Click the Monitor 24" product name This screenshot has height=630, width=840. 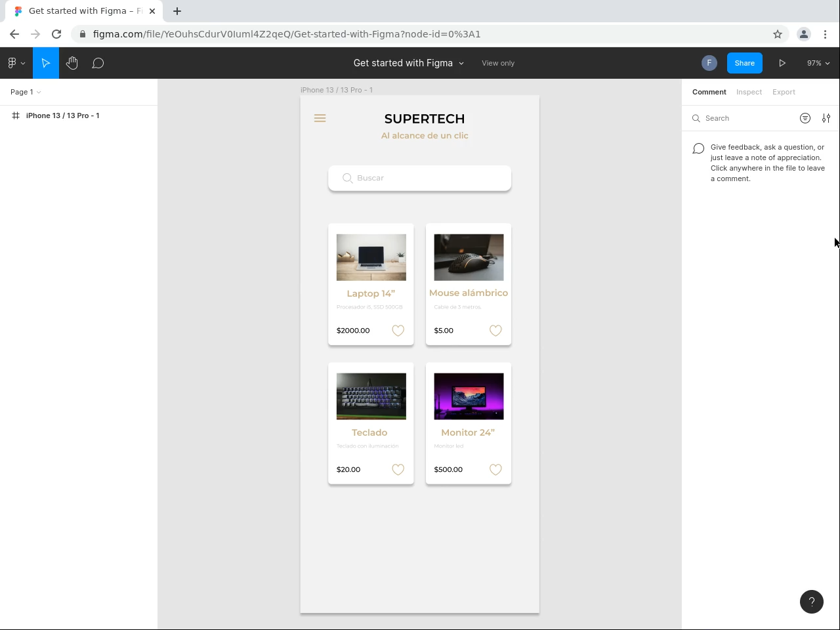[x=468, y=432]
